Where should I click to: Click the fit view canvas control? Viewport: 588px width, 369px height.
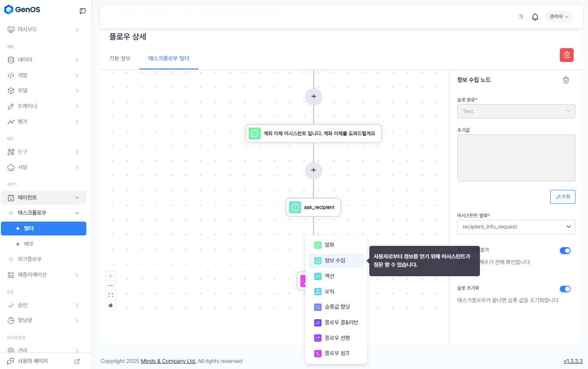coord(111,295)
